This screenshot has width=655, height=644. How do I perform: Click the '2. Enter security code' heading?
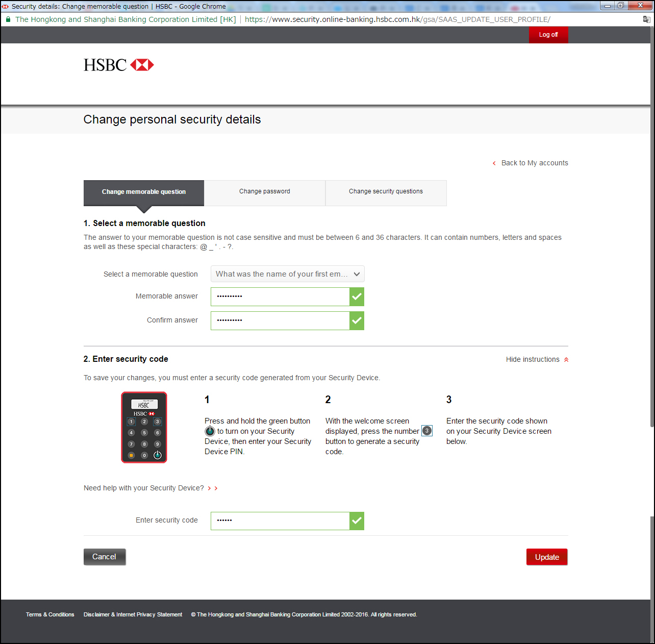pyautogui.click(x=126, y=359)
